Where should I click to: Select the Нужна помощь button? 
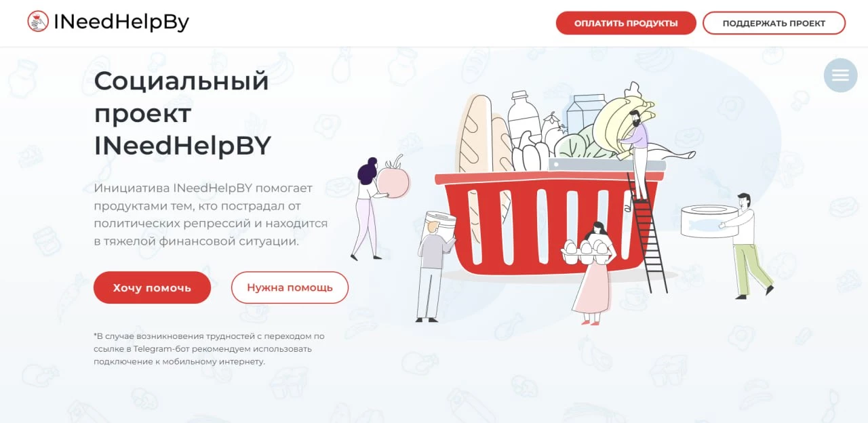click(290, 287)
